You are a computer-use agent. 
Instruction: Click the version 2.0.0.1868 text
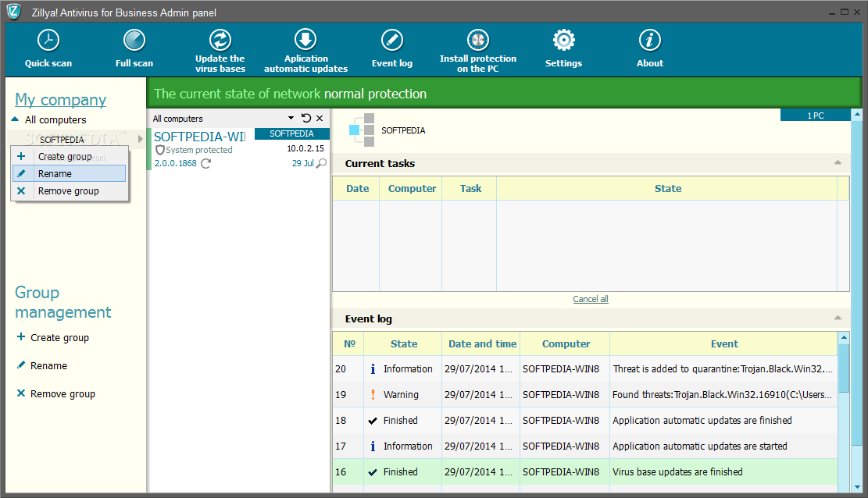coord(176,163)
